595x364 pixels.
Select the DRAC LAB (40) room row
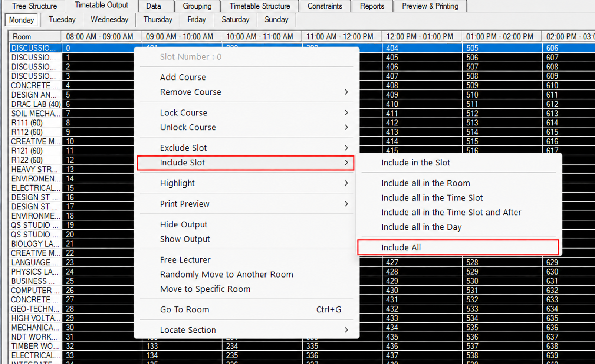(36, 104)
